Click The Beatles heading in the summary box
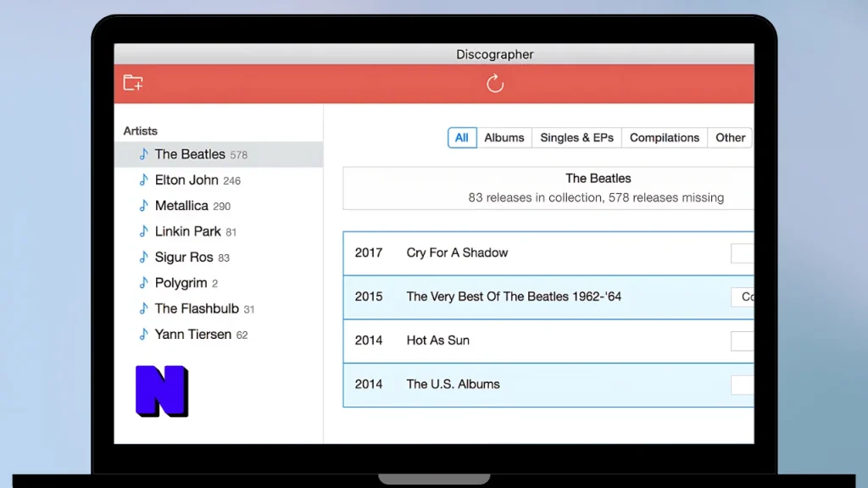 [x=598, y=178]
